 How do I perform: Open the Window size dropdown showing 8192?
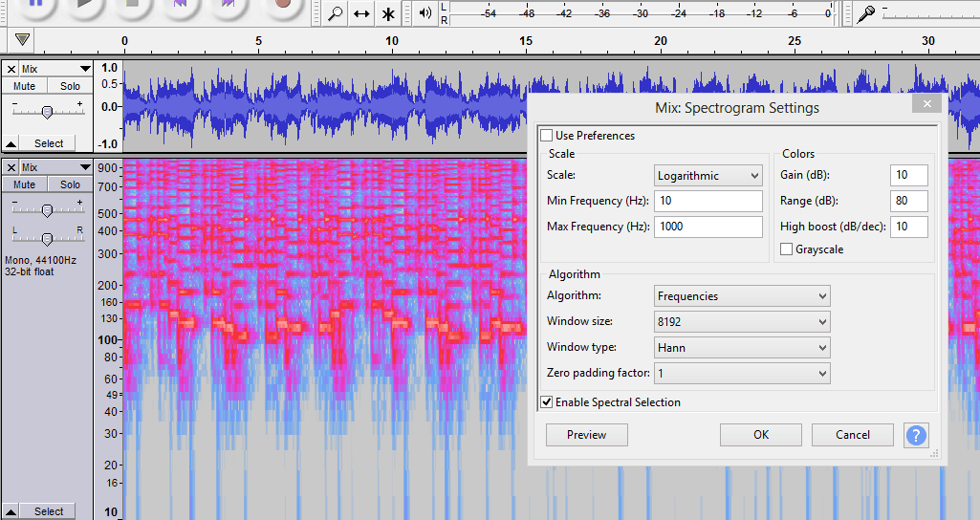tap(742, 322)
